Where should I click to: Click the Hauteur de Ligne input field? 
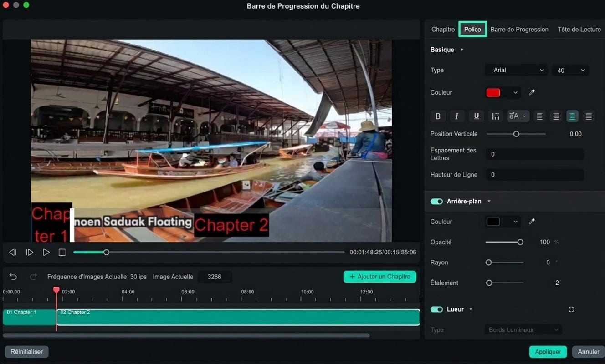click(x=535, y=175)
